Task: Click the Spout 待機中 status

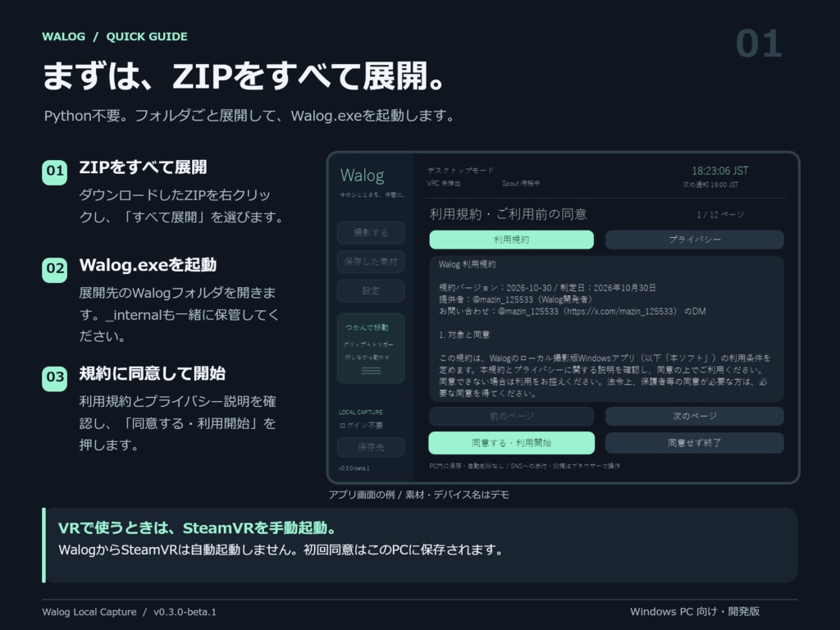Action: click(521, 183)
